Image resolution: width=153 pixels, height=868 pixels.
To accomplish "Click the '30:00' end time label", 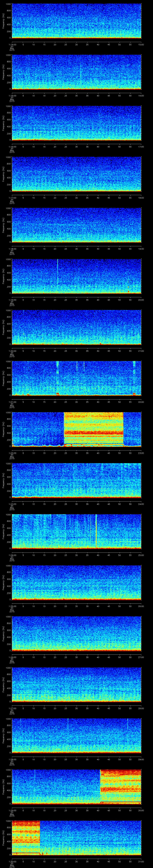I will coord(141,810).
